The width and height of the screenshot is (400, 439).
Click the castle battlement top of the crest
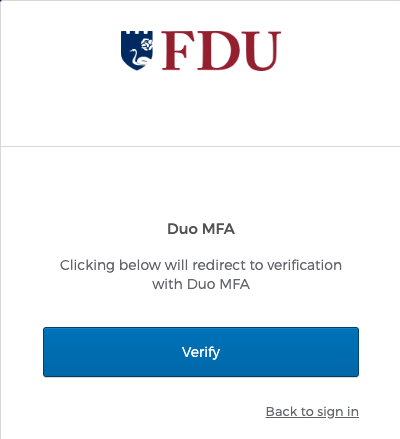[x=137, y=33]
